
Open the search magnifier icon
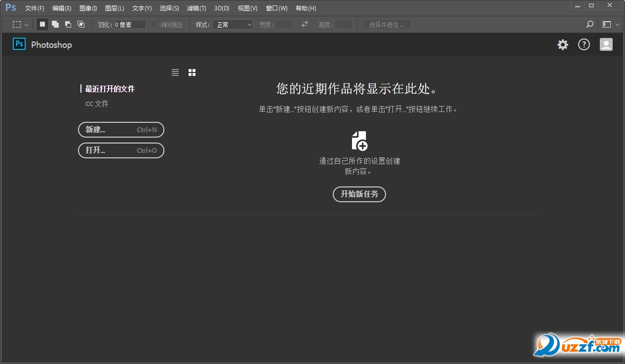(x=589, y=24)
